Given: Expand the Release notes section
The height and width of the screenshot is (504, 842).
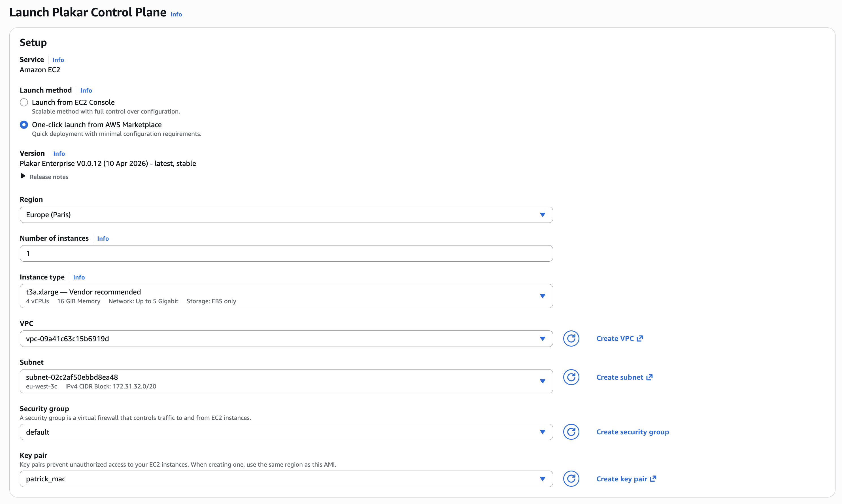Looking at the screenshot, I should click(x=44, y=177).
